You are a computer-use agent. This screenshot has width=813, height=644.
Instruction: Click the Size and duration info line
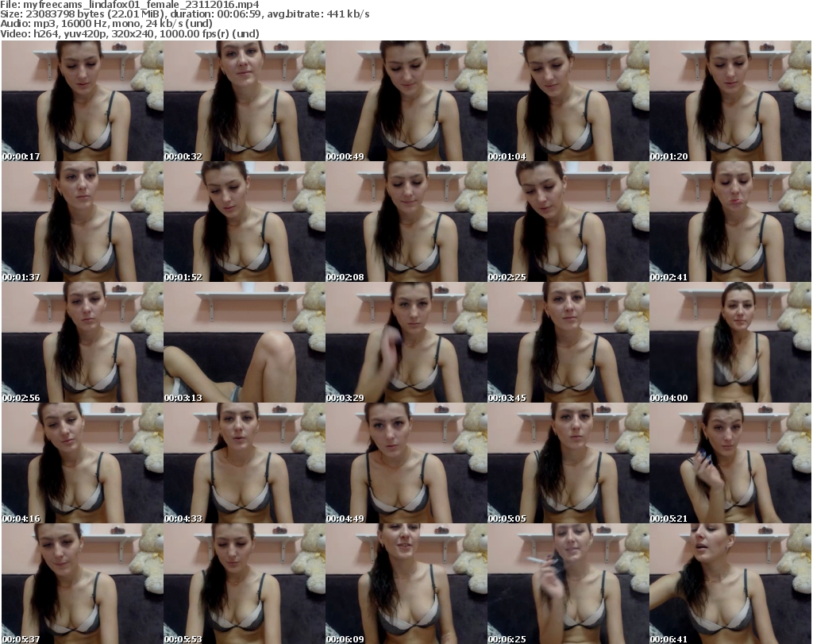point(184,14)
